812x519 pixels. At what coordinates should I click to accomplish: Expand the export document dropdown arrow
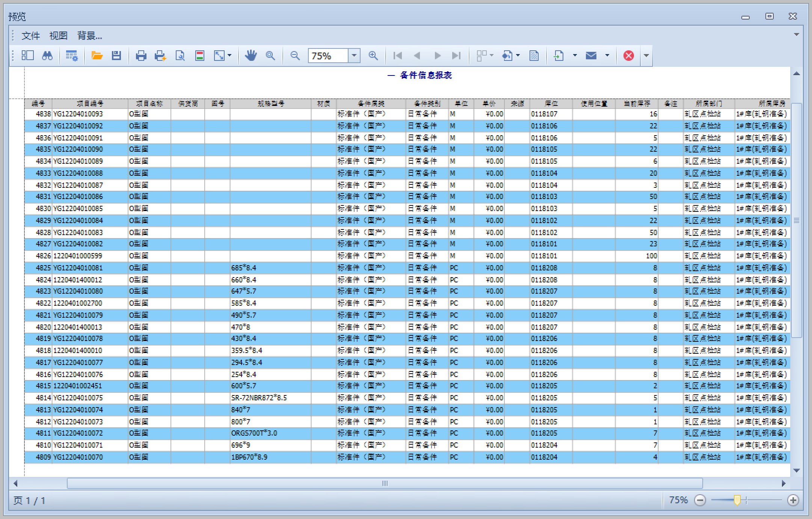(575, 56)
